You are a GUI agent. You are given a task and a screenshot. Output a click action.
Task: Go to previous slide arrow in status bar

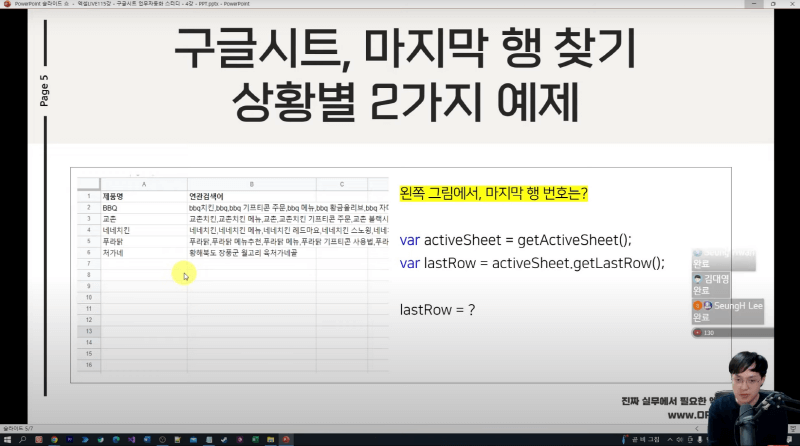tap(697, 429)
